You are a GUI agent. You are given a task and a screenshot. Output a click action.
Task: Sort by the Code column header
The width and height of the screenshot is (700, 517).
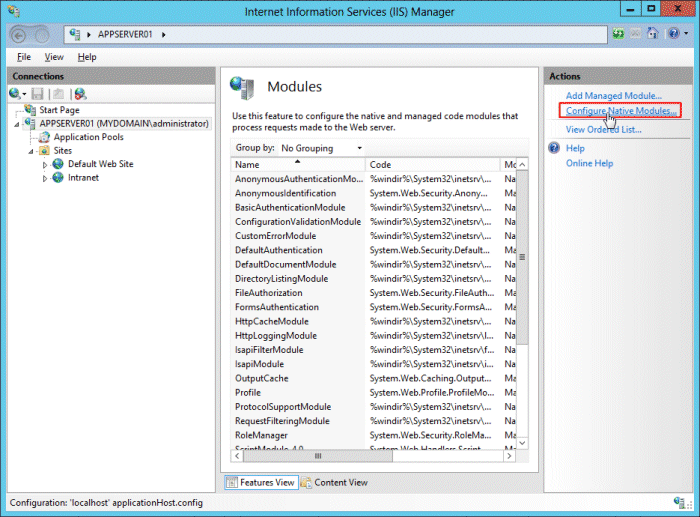pos(433,164)
